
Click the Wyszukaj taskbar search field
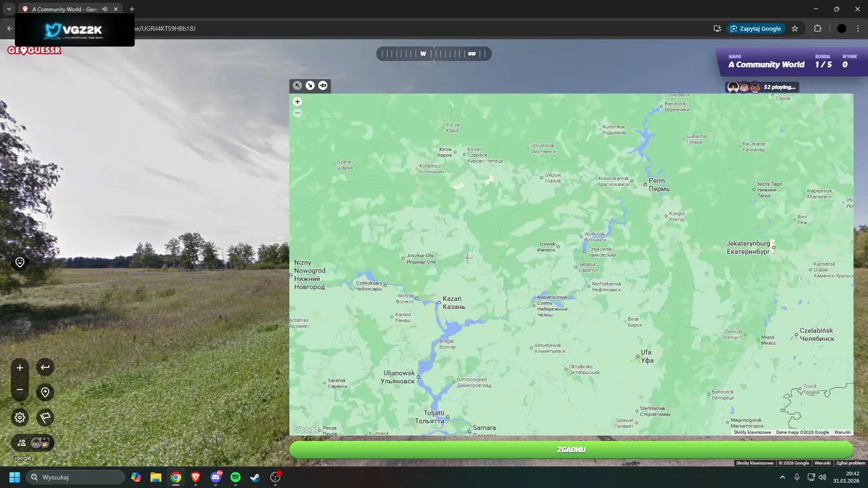pos(76,477)
